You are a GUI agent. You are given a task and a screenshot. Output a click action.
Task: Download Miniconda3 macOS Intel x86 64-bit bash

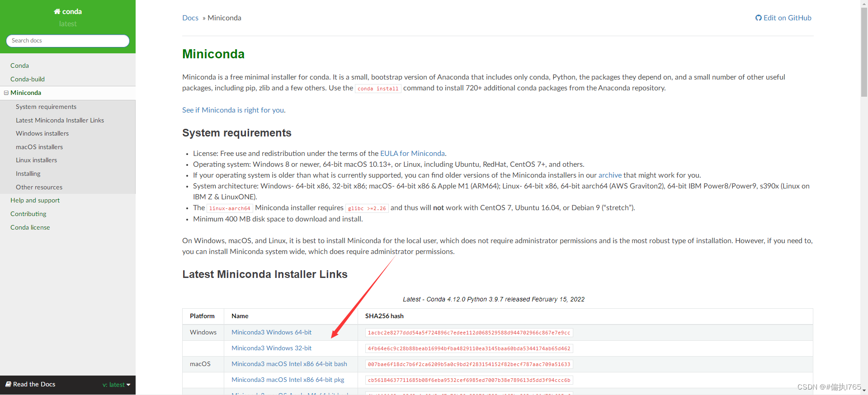coord(289,364)
